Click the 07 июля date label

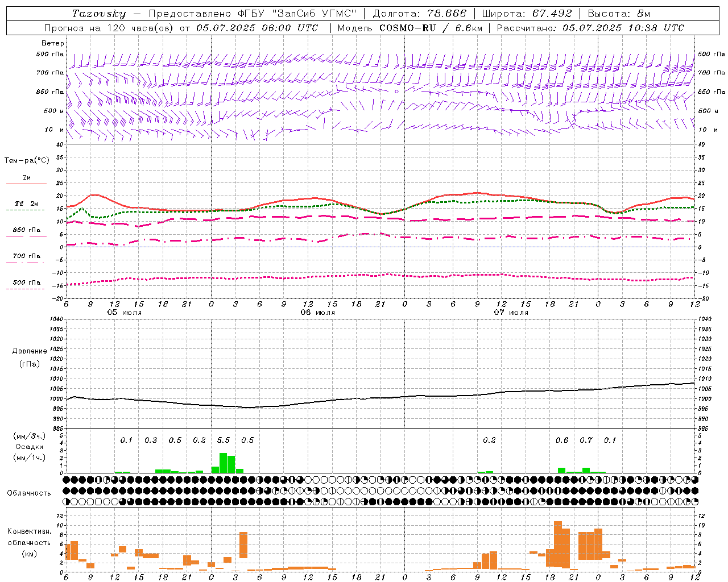[511, 313]
